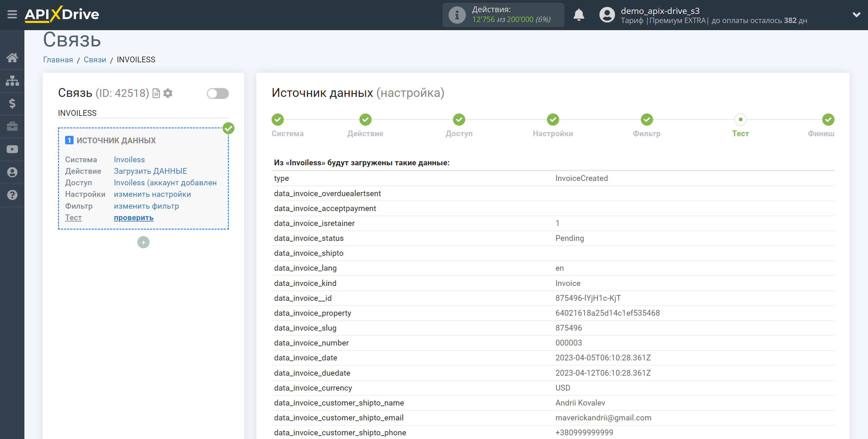
Task: Click Invoiless account access link
Action: point(165,183)
